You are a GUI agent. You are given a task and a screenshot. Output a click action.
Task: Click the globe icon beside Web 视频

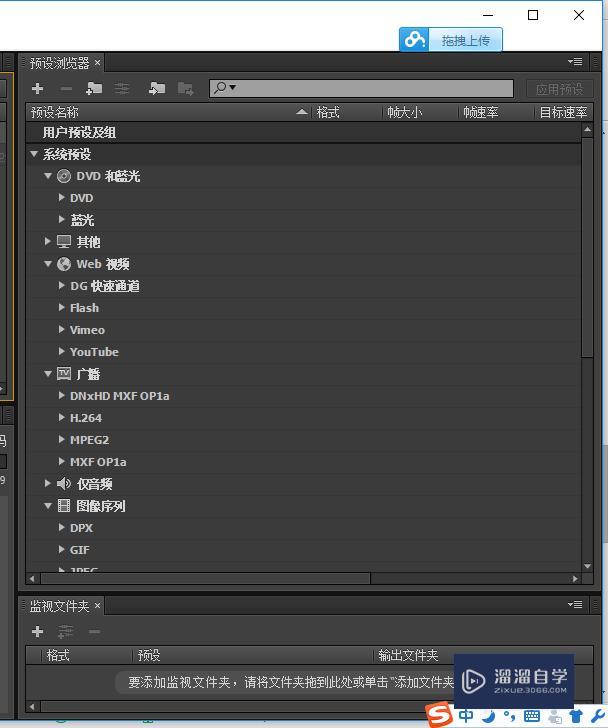coord(64,264)
